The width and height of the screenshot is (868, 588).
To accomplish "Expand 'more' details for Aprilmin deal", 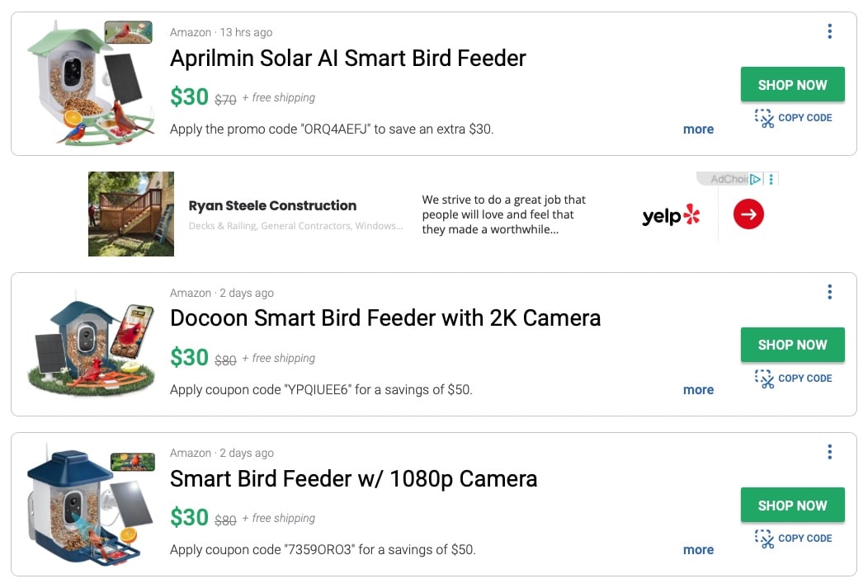I will [698, 129].
